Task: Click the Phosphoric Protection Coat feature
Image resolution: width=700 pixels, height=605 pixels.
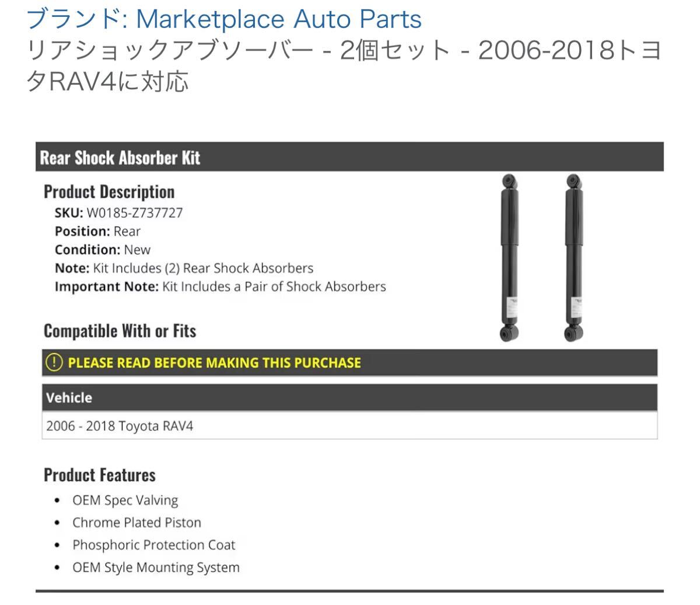Action: click(153, 545)
